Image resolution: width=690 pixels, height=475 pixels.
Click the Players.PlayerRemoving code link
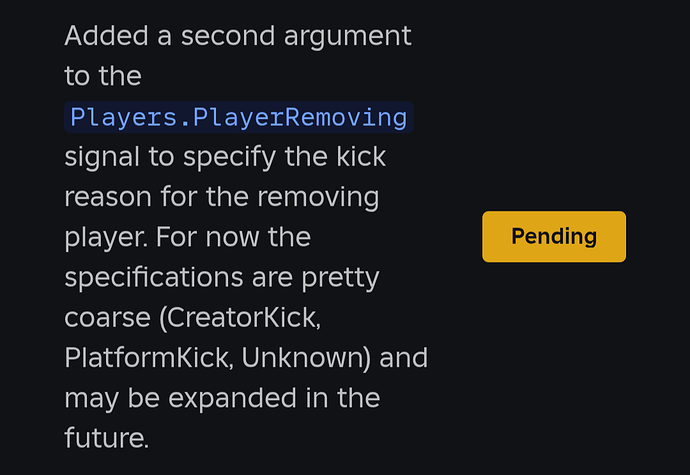pyautogui.click(x=238, y=117)
